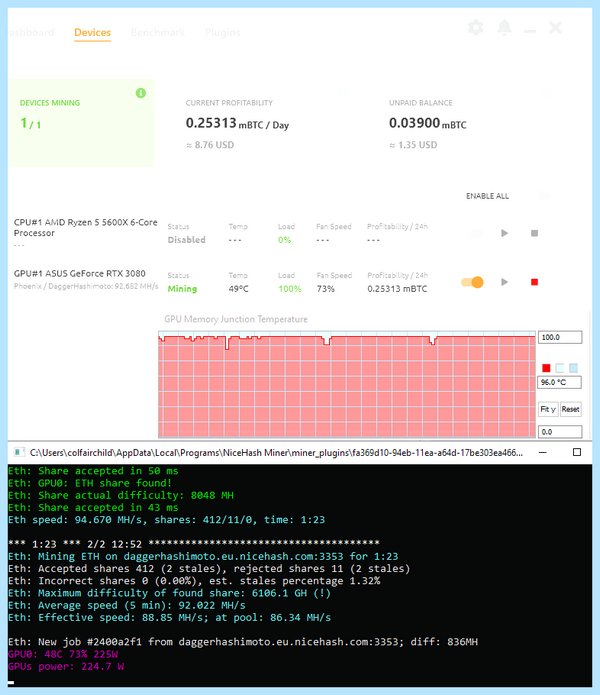Click the graph Reset button
Screen dimensions: 600x695
coord(570,409)
